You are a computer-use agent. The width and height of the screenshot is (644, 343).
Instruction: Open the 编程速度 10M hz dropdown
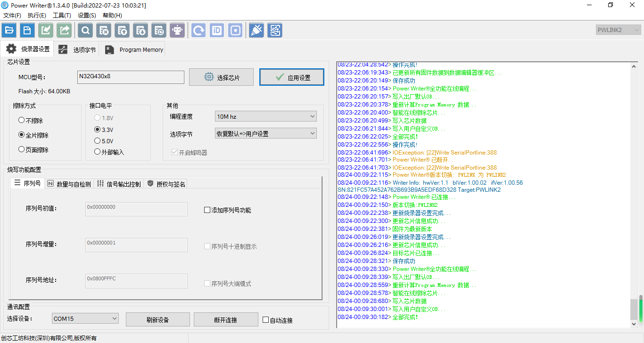266,116
